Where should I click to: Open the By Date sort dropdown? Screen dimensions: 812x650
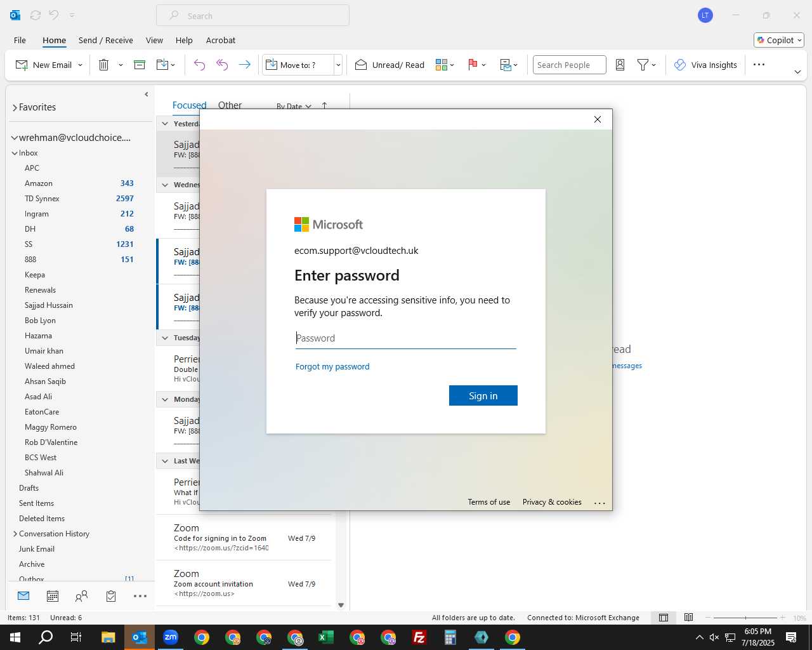click(294, 106)
